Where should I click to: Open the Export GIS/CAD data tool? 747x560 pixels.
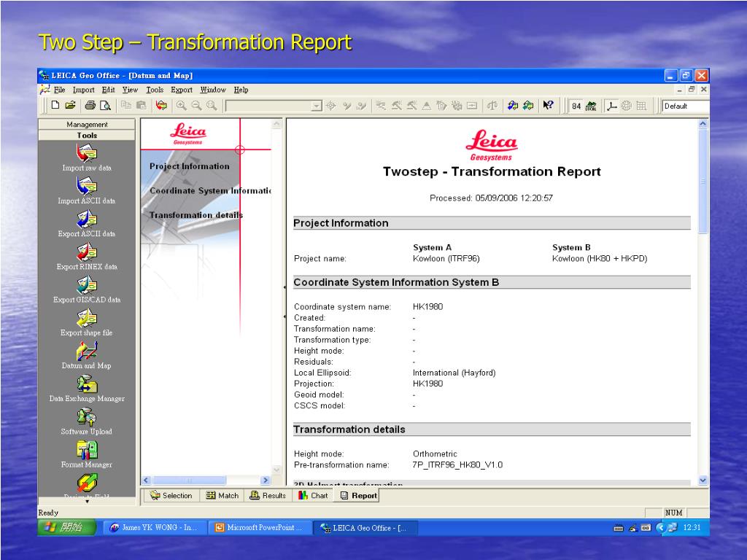[x=87, y=289]
